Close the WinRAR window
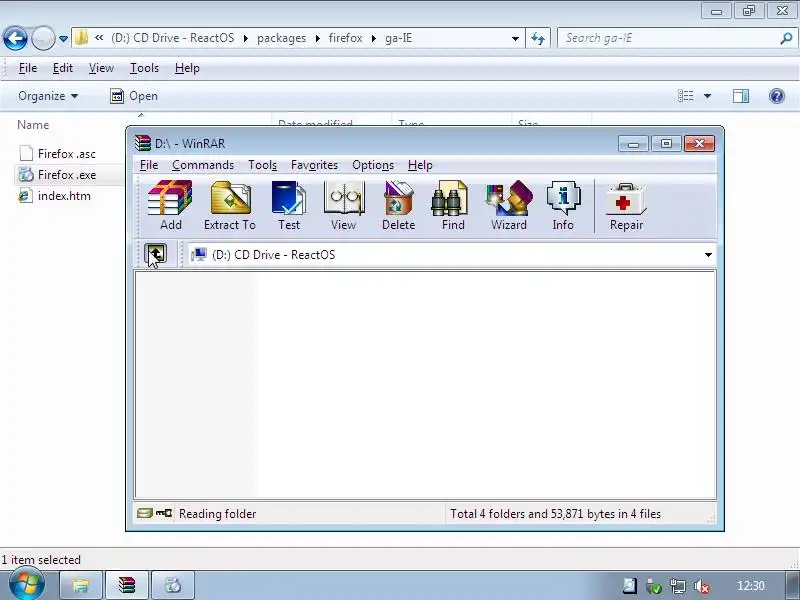The width and height of the screenshot is (800, 600). [699, 144]
